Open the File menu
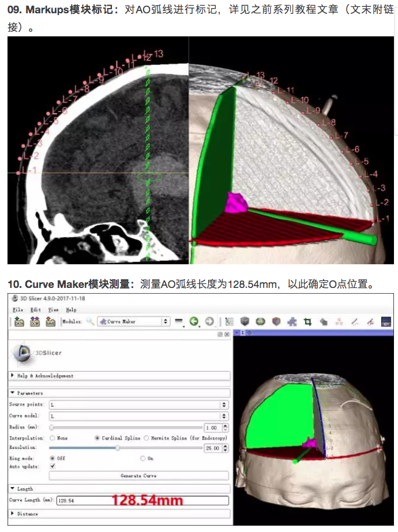This screenshot has height=532, width=398. point(18,310)
